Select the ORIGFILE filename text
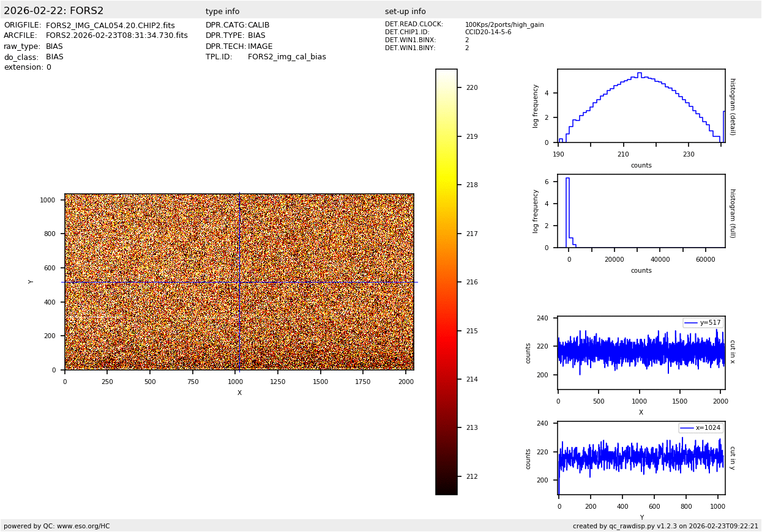The image size is (762, 532). [x=110, y=25]
